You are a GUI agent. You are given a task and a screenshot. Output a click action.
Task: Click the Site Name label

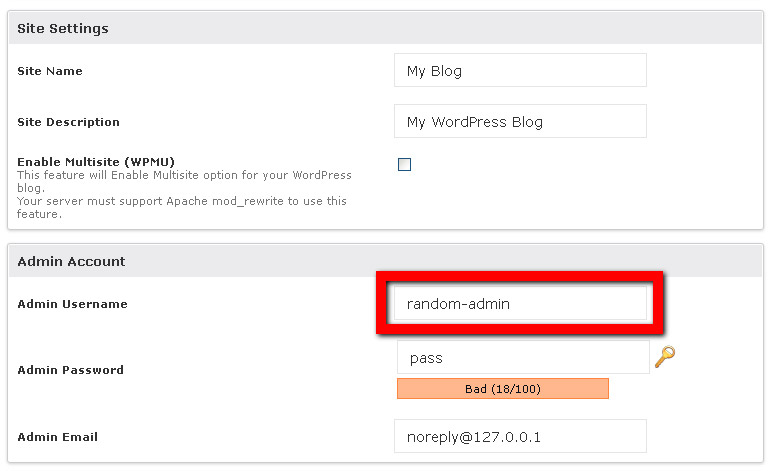tap(50, 71)
